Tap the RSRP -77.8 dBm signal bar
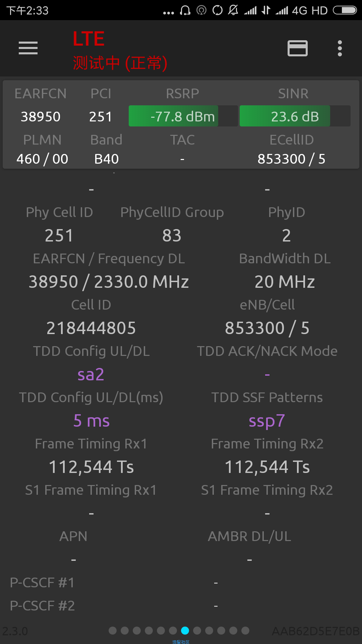 click(x=183, y=116)
